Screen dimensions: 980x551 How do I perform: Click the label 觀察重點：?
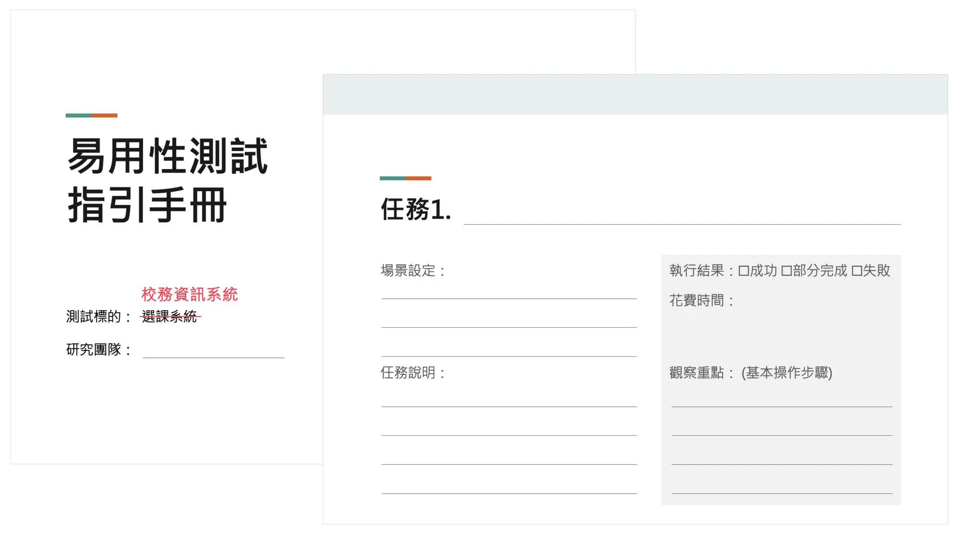point(702,373)
